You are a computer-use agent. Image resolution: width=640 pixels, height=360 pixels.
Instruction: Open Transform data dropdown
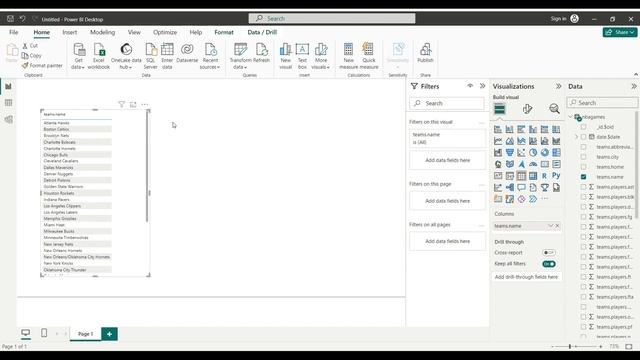[240, 56]
